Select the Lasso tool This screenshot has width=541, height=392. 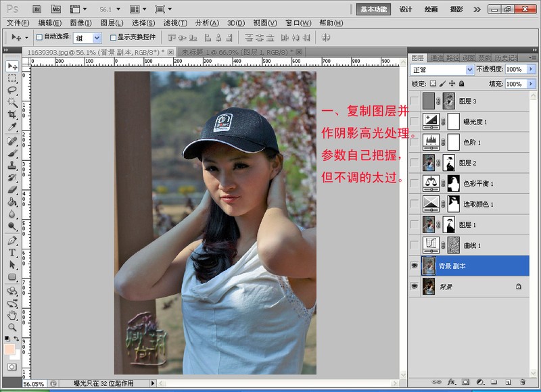12,91
